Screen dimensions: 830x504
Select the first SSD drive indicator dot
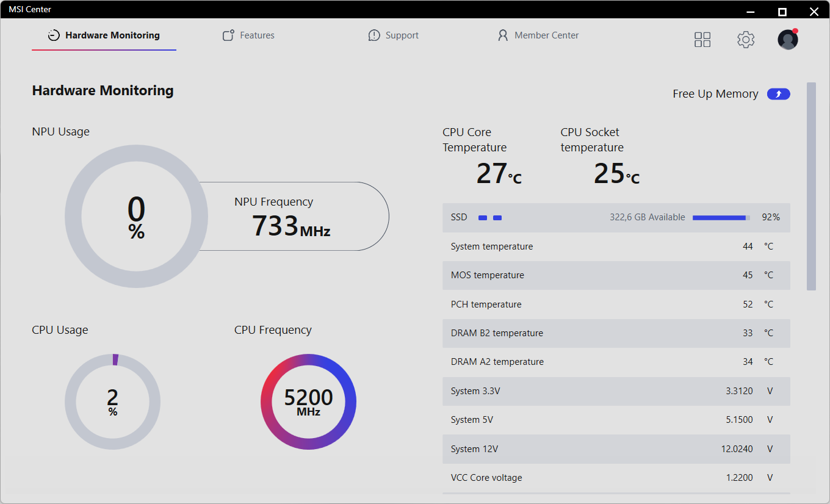point(483,218)
